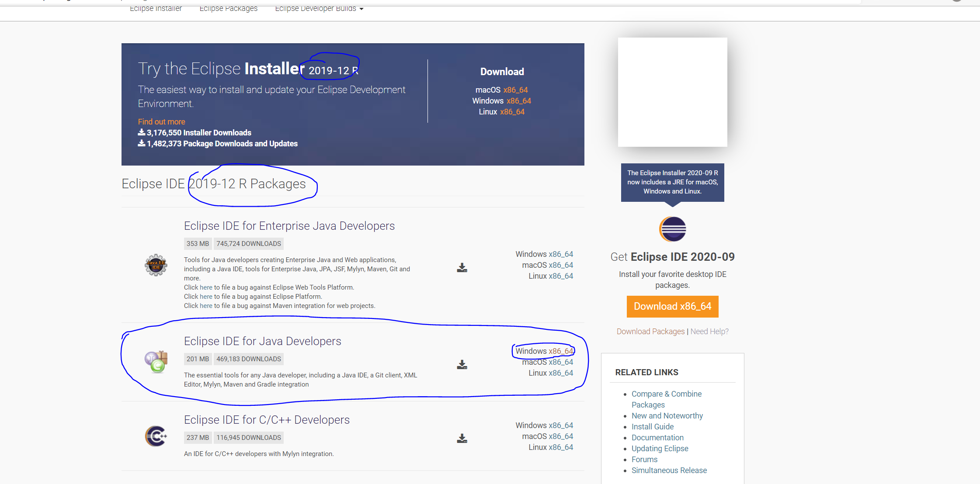The height and width of the screenshot is (484, 980).
Task: Click the '745,724 DOWNLOADS' badge
Action: (x=249, y=243)
